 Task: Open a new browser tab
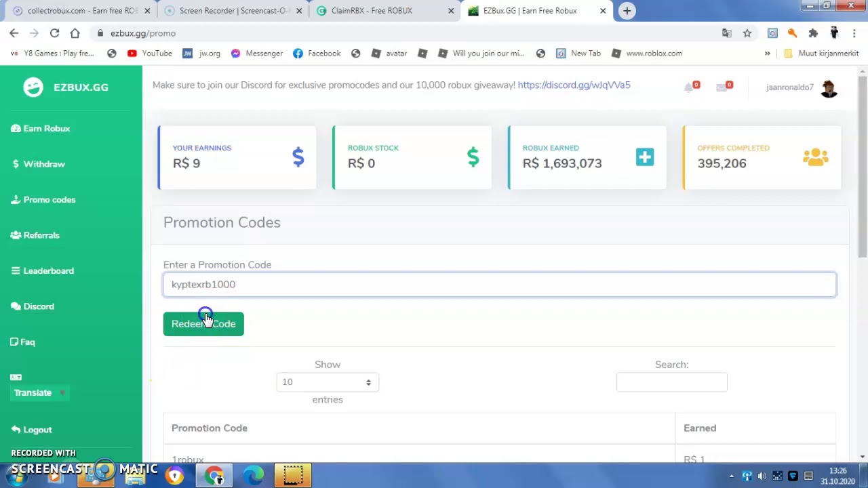click(627, 11)
